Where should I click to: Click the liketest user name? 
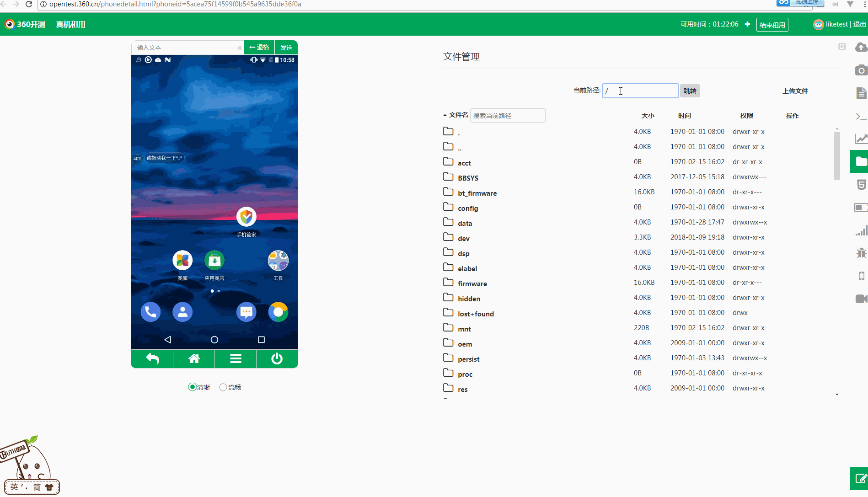pyautogui.click(x=836, y=24)
